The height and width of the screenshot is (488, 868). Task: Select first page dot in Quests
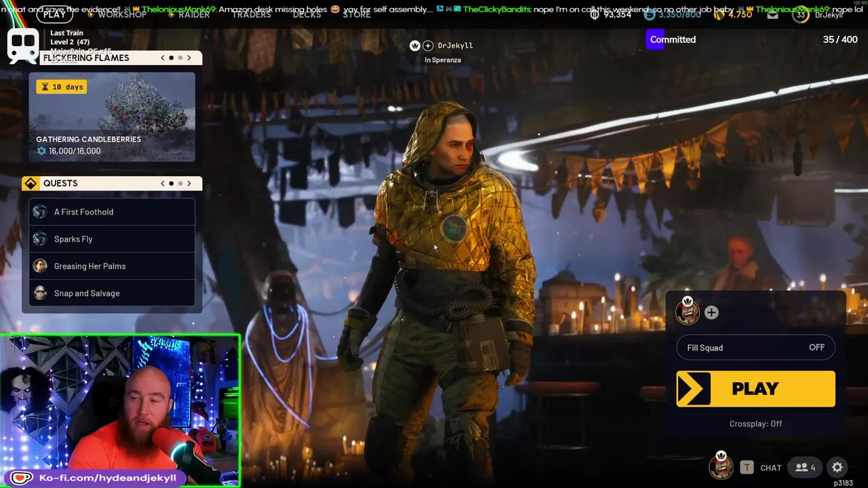(171, 183)
